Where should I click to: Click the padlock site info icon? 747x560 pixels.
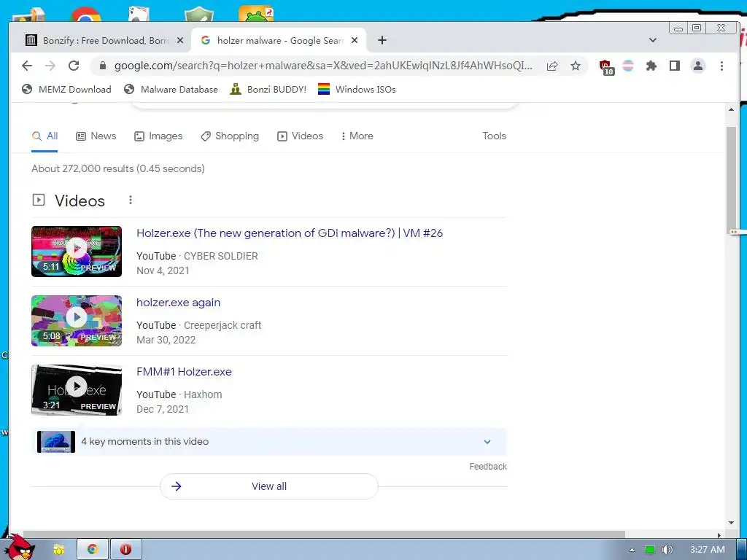102,66
